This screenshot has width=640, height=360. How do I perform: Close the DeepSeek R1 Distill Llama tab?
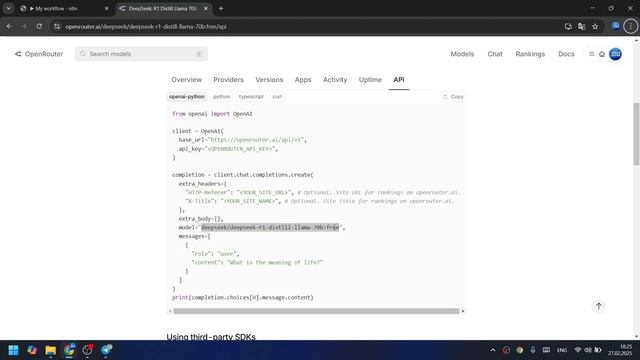(206, 8)
